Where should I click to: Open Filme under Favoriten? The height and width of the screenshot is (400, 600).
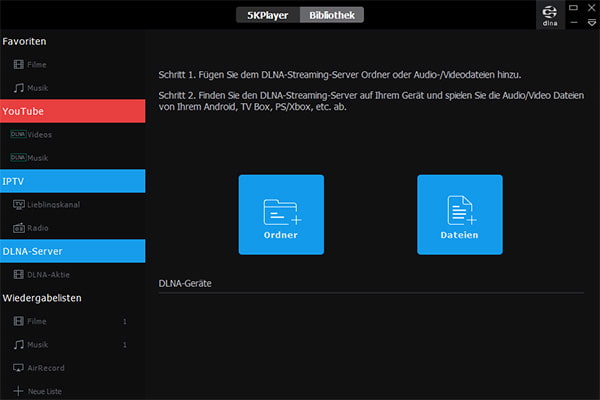(73, 64)
